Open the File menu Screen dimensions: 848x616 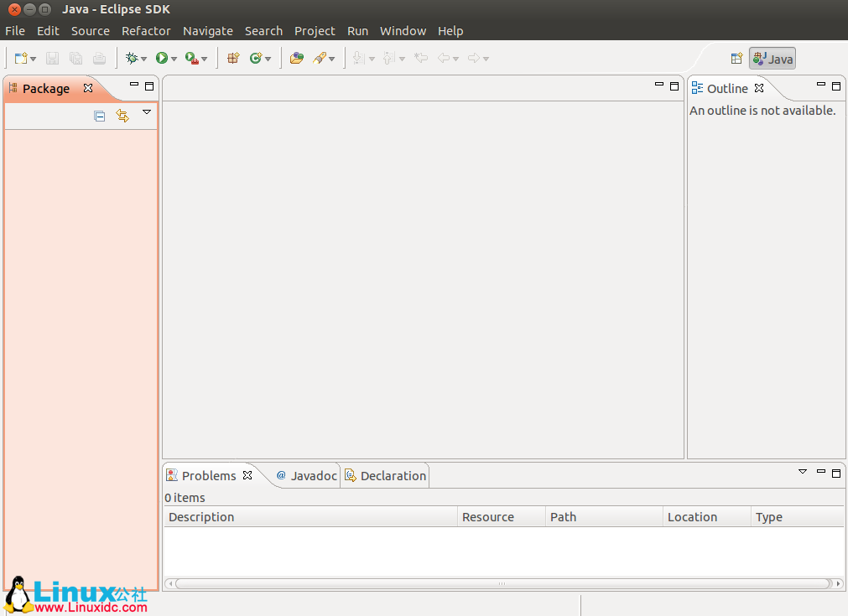click(x=15, y=31)
